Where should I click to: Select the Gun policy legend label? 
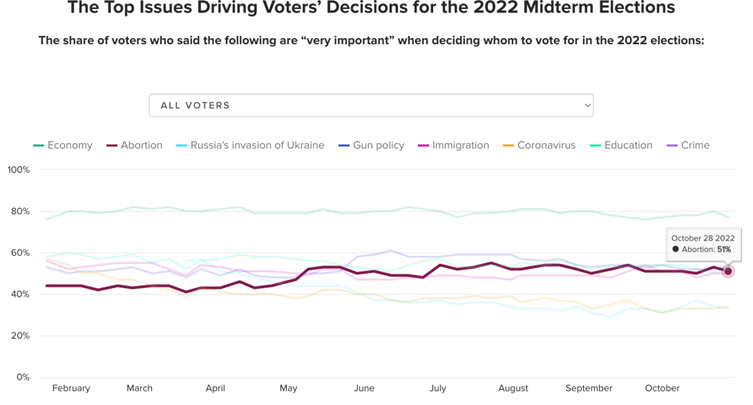(378, 146)
